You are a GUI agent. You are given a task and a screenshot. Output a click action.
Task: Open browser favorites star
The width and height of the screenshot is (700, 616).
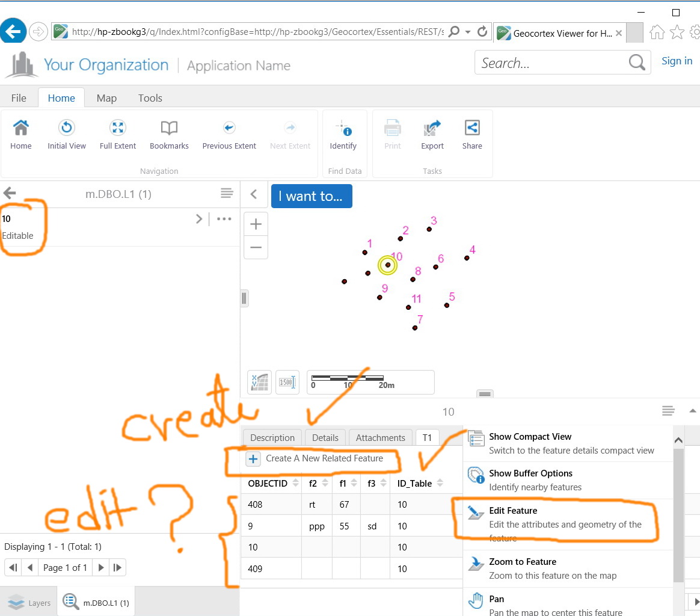[677, 32]
